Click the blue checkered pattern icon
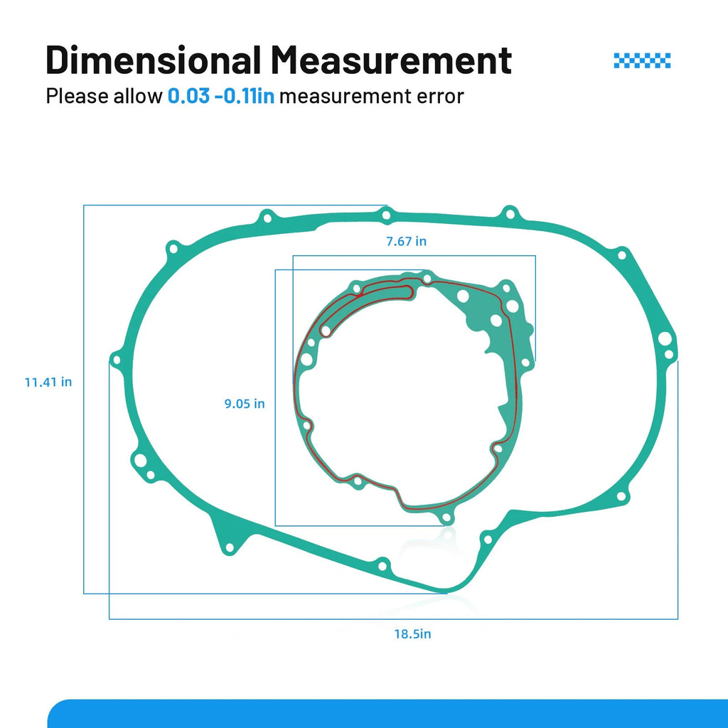Screen dimensions: 728x728 click(642, 60)
